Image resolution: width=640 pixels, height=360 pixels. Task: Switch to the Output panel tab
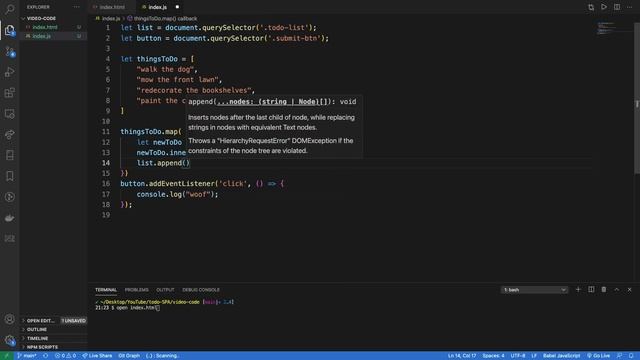[165, 290]
